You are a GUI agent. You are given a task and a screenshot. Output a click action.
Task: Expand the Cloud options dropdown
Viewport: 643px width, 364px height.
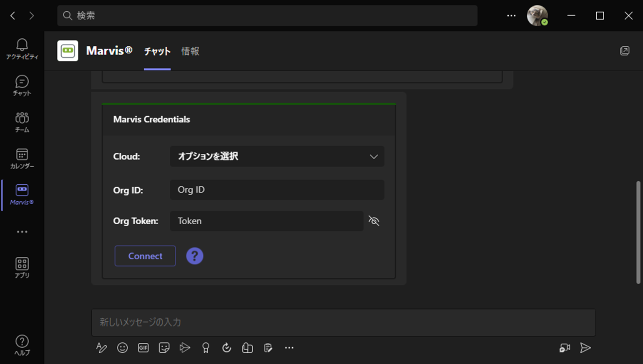tap(277, 156)
